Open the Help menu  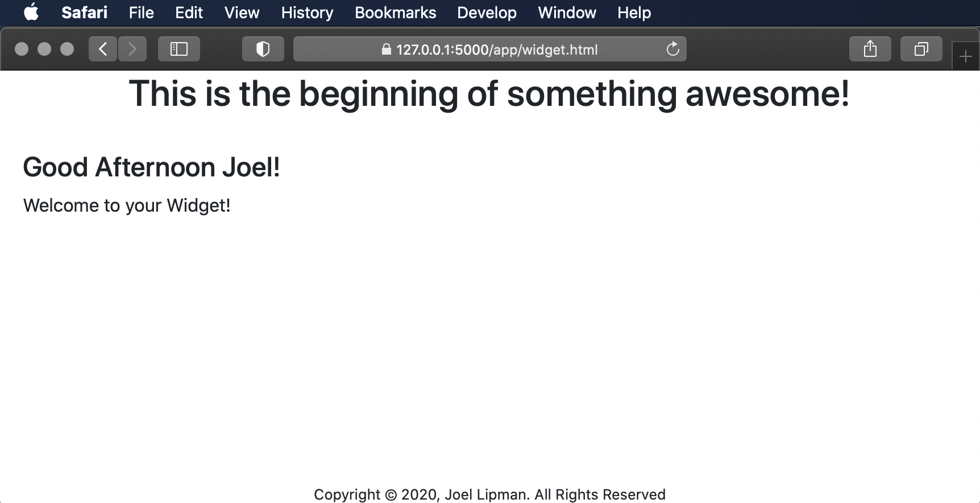[x=634, y=13]
